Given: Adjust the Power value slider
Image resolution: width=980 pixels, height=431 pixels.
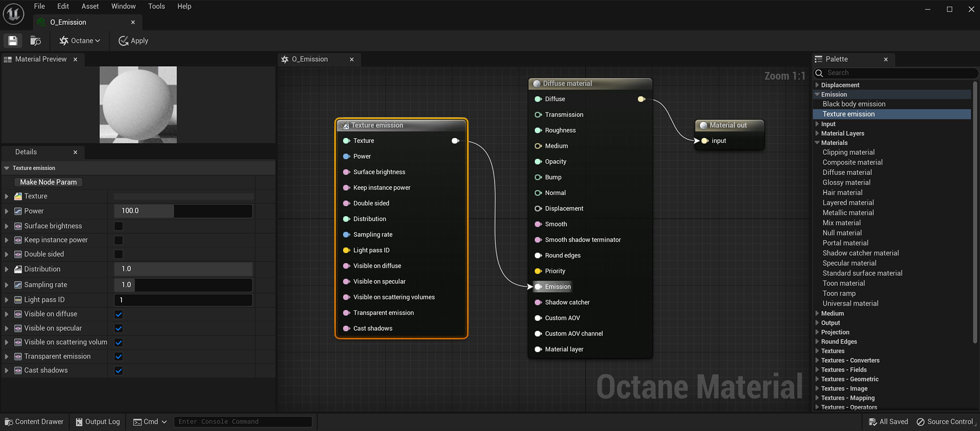Looking at the screenshot, I should click(183, 211).
